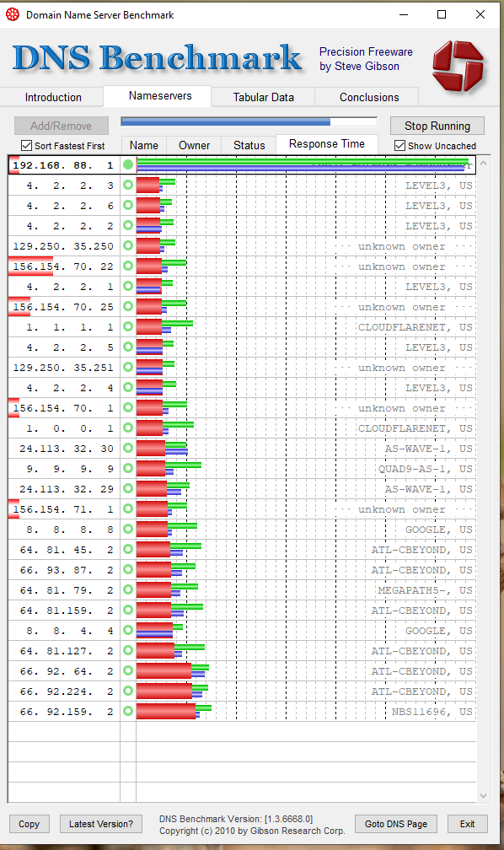Click MEGAPATH5-, US owner label
This screenshot has width=504, height=850.
tap(426, 590)
